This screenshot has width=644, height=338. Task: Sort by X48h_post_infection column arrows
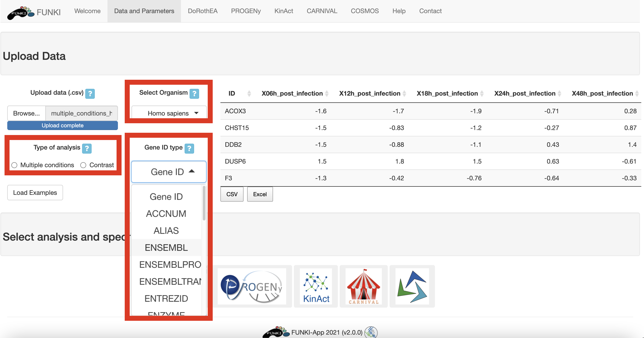[637, 94]
